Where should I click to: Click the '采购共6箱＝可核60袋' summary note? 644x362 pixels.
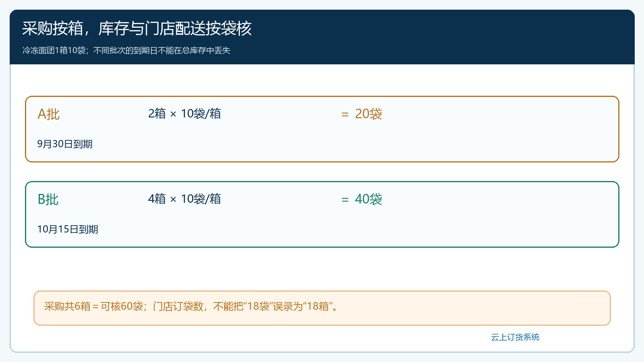(322, 308)
